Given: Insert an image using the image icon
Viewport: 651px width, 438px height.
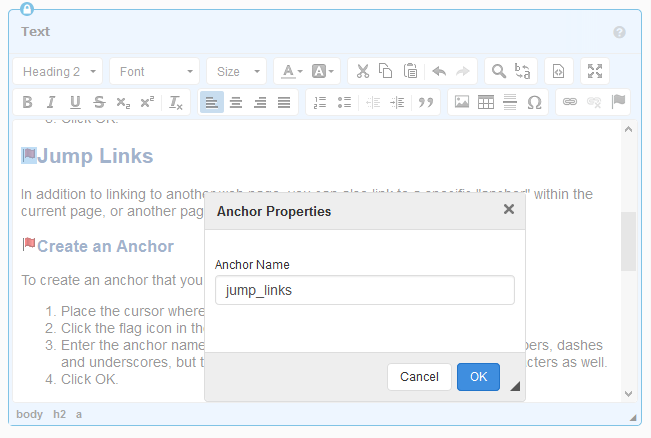Looking at the screenshot, I should click(x=462, y=102).
